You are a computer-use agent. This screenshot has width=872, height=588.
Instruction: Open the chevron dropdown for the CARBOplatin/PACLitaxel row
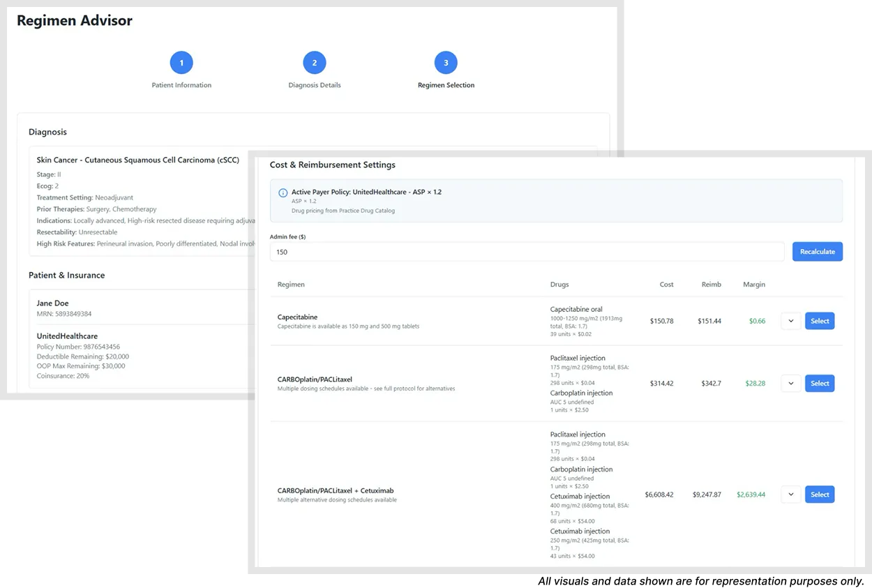790,383
